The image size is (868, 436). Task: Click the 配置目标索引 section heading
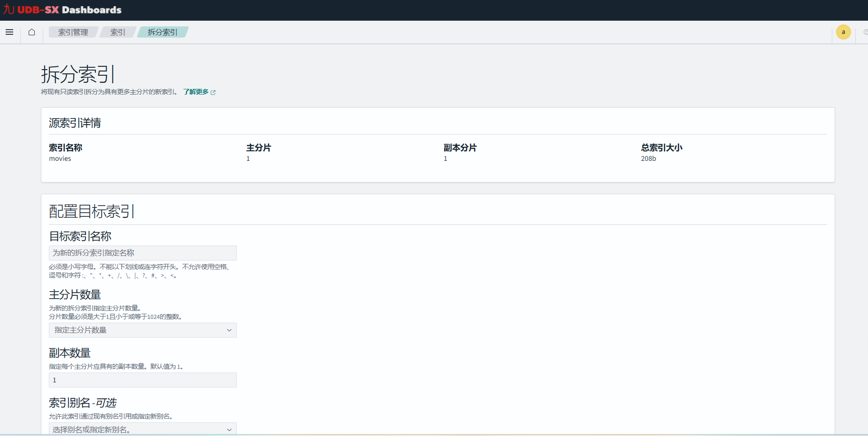coord(92,211)
